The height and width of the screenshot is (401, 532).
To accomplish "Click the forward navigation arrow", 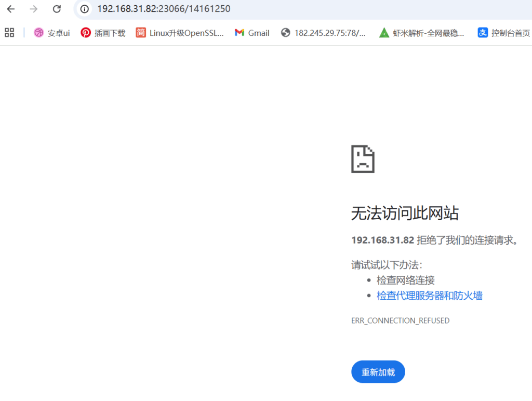I will click(x=33, y=9).
